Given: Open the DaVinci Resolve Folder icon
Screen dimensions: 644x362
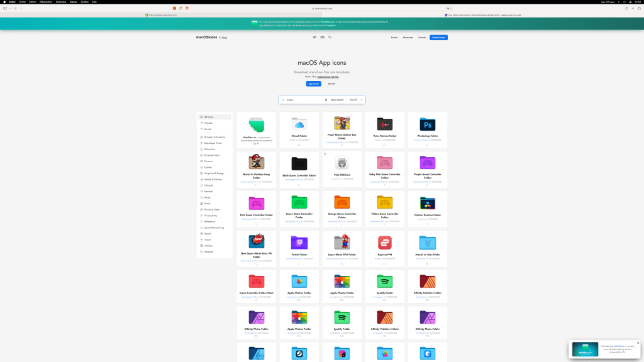Looking at the screenshot, I should coord(428,203).
